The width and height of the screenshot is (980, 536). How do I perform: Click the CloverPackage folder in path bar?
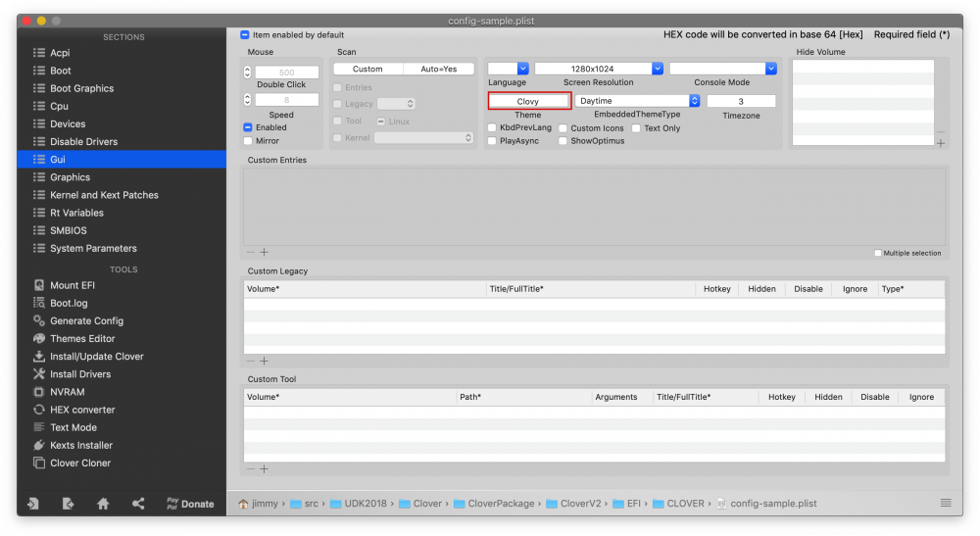(494, 504)
